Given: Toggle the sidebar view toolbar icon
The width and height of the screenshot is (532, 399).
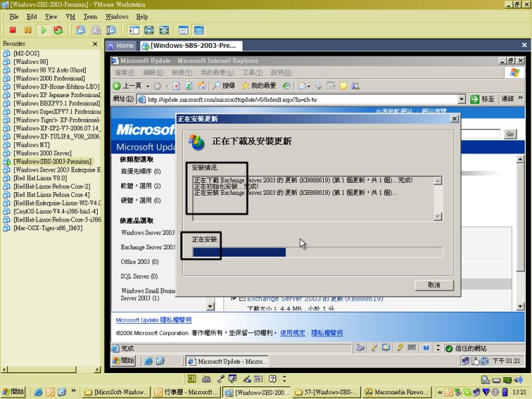Looking at the screenshot, I should click(134, 30).
